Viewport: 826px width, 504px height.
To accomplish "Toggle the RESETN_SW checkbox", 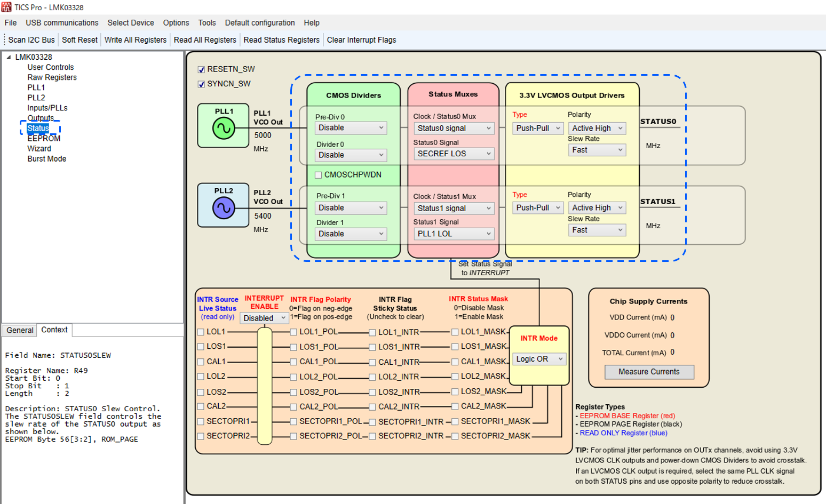I will (202, 69).
